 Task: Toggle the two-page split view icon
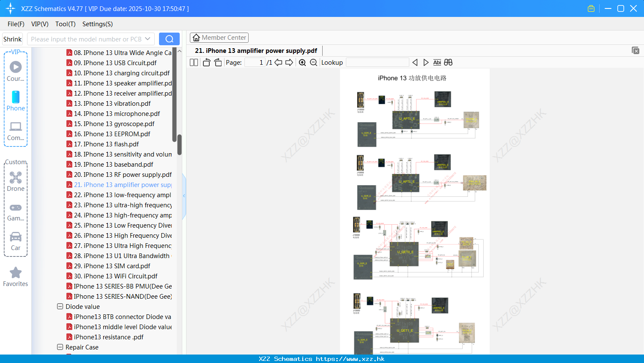pyautogui.click(x=194, y=62)
